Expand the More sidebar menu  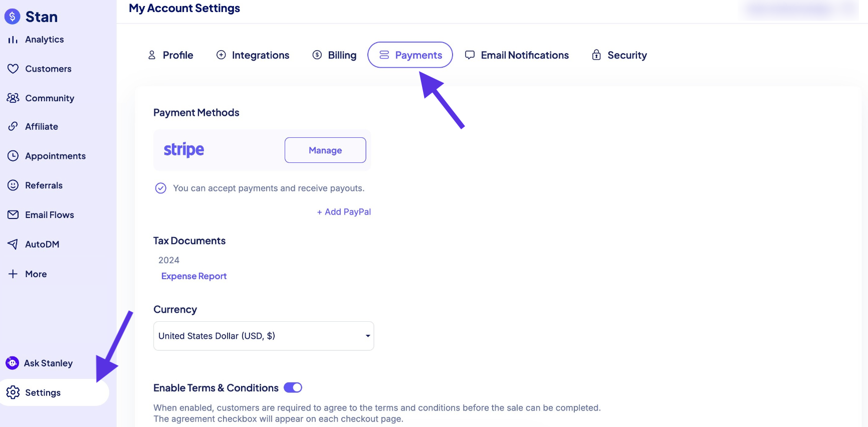28,274
